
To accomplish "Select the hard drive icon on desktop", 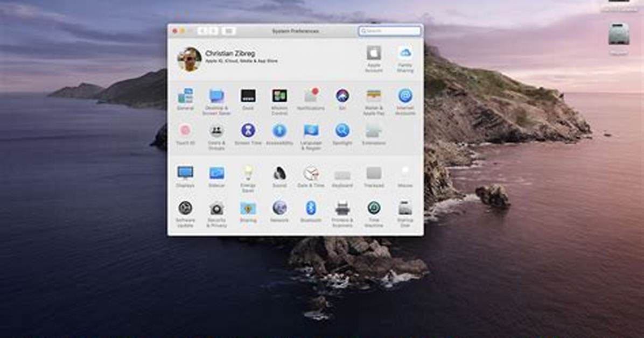I will coord(619,35).
